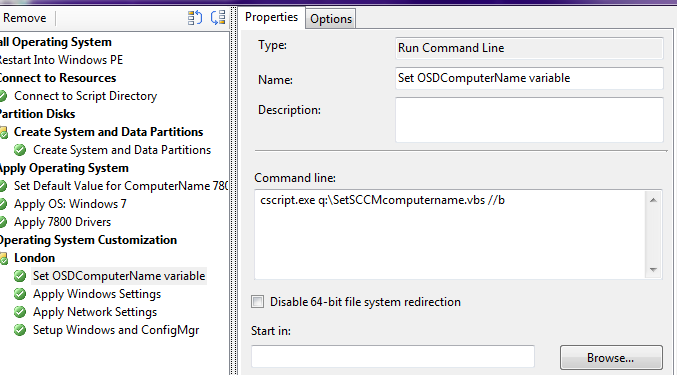
Task: Select the Apply Network Settings step
Action: [95, 312]
